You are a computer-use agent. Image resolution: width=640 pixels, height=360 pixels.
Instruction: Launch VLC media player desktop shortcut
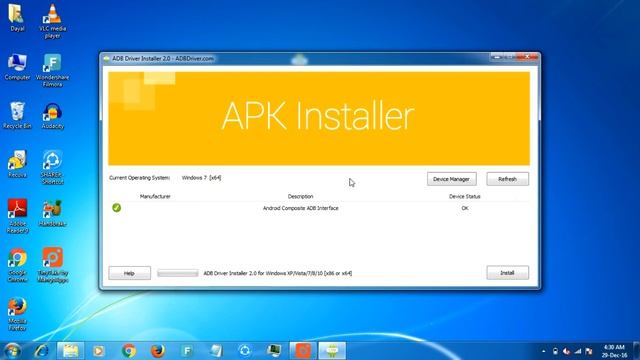click(52, 20)
